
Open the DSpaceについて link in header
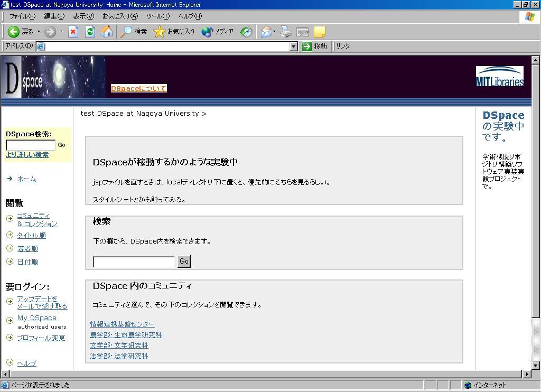point(139,89)
